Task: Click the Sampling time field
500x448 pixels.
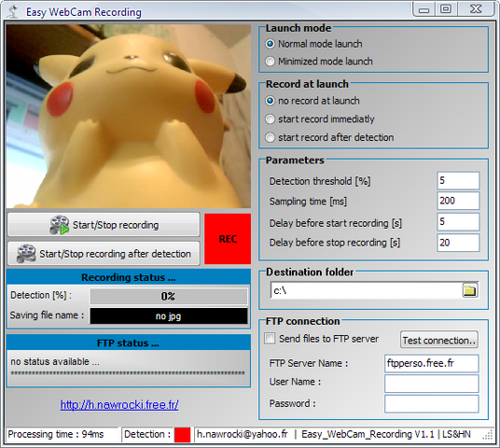Action: [x=458, y=201]
